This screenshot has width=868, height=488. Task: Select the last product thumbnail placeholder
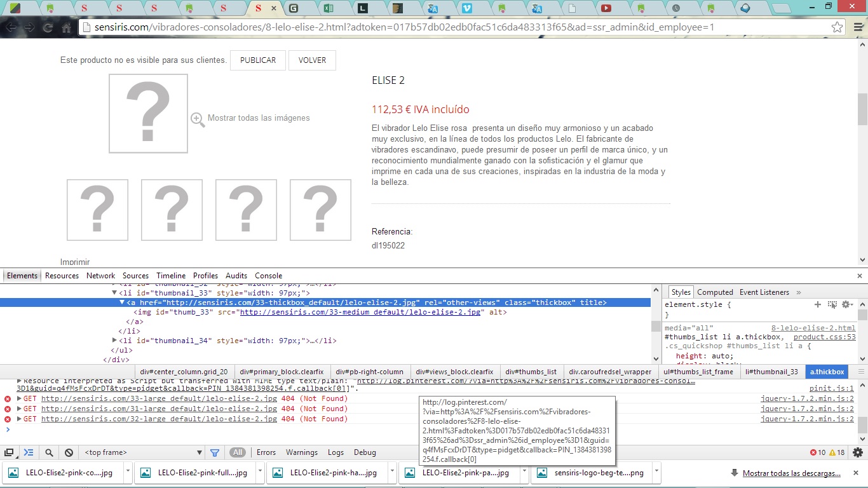click(320, 210)
